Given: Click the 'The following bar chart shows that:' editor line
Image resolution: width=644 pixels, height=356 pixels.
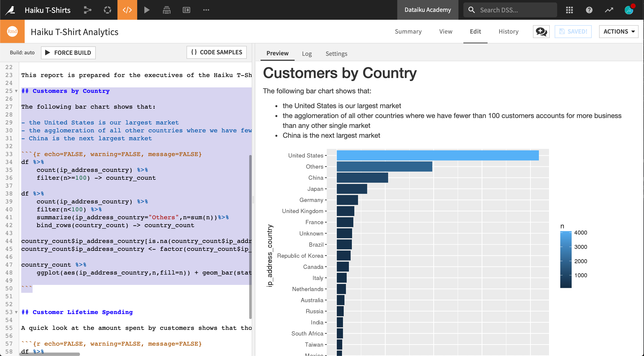Looking at the screenshot, I should (x=88, y=107).
